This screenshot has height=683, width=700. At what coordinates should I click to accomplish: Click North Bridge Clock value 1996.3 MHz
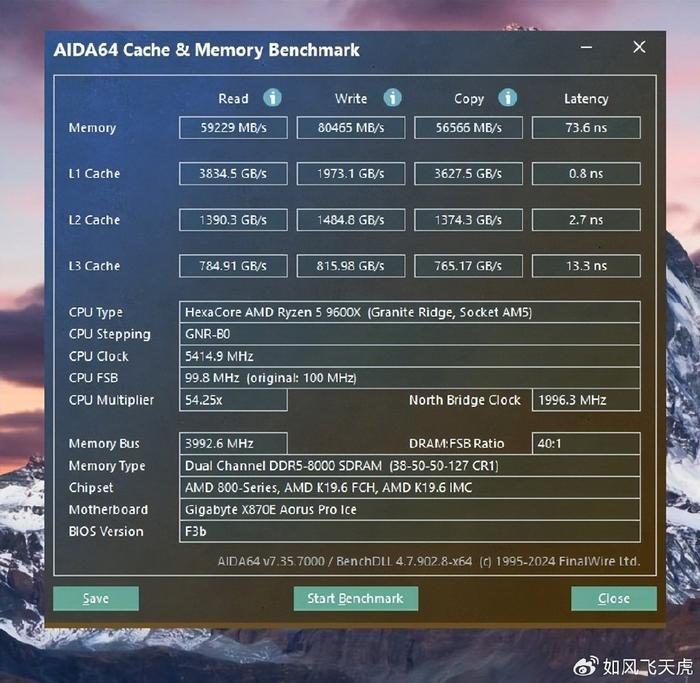pyautogui.click(x=586, y=400)
